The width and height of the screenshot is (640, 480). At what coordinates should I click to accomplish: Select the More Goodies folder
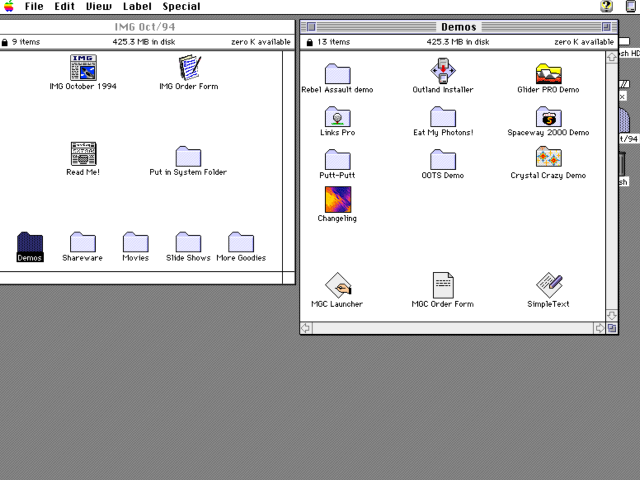pos(241,242)
